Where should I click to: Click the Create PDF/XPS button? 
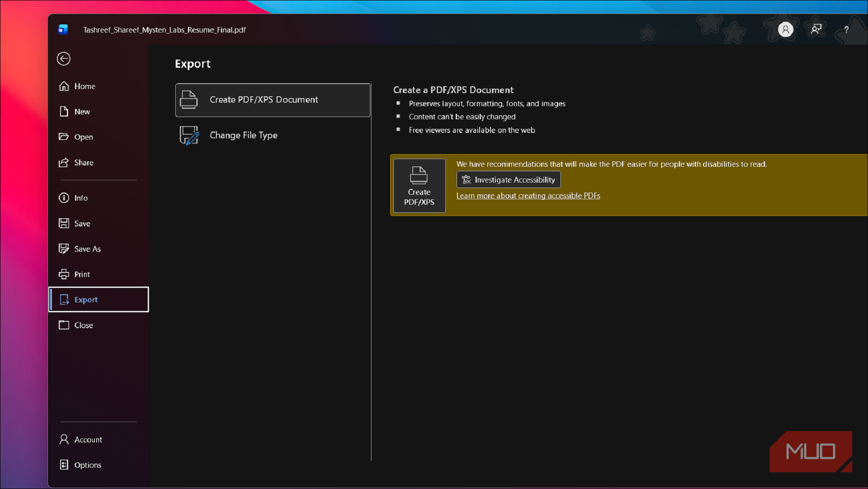pyautogui.click(x=419, y=186)
